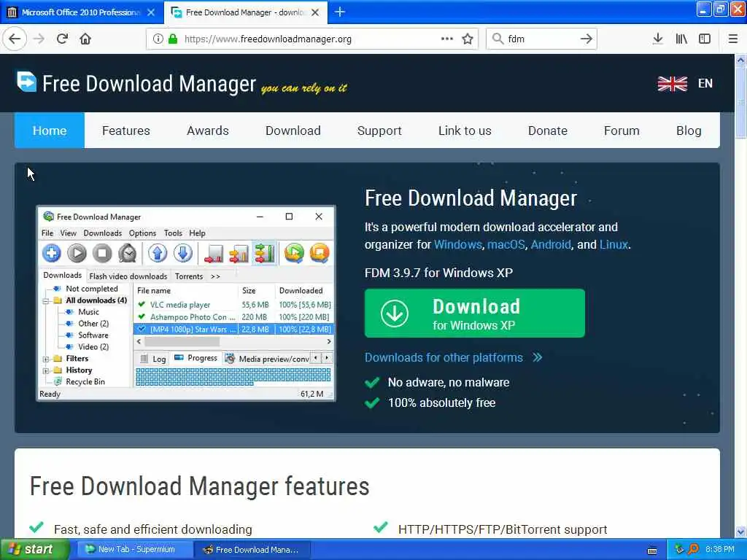Click the green padlock security icon

tap(173, 39)
